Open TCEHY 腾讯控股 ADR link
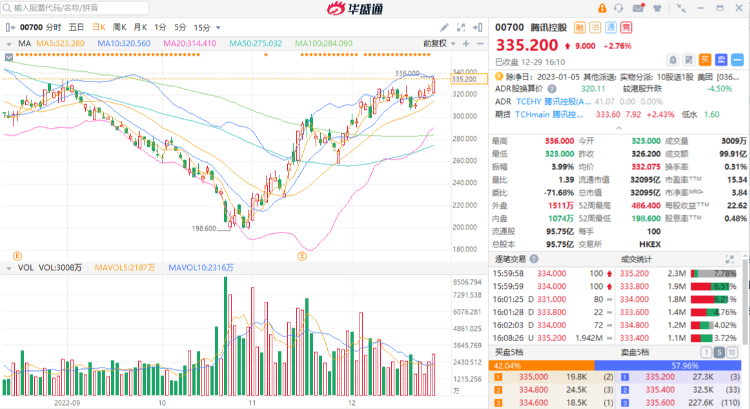 click(x=553, y=101)
